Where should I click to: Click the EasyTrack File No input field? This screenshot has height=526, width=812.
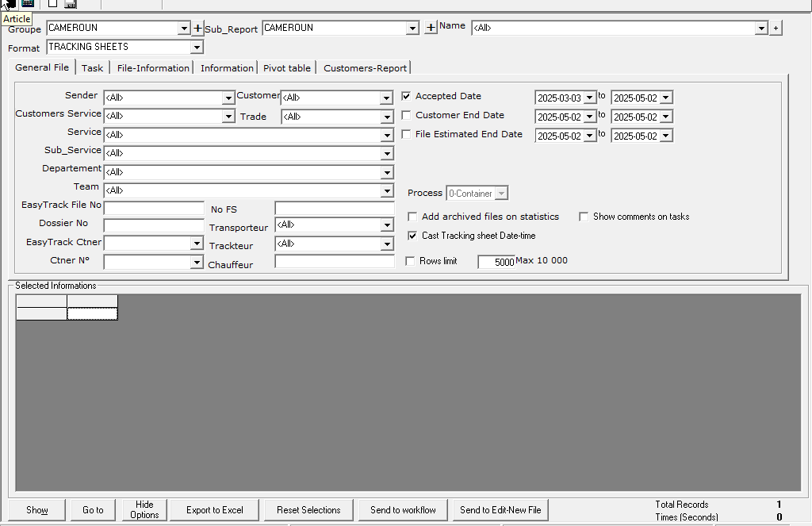[x=153, y=208]
